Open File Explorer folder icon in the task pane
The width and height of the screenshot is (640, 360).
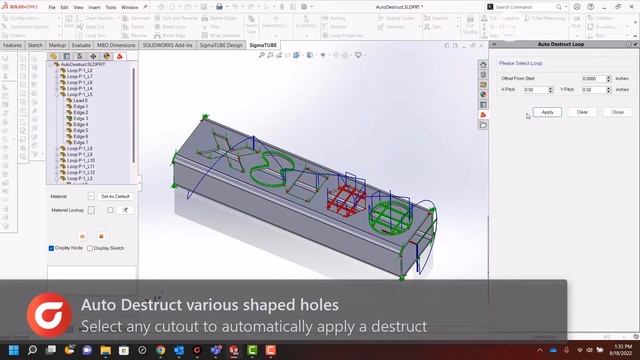click(483, 125)
